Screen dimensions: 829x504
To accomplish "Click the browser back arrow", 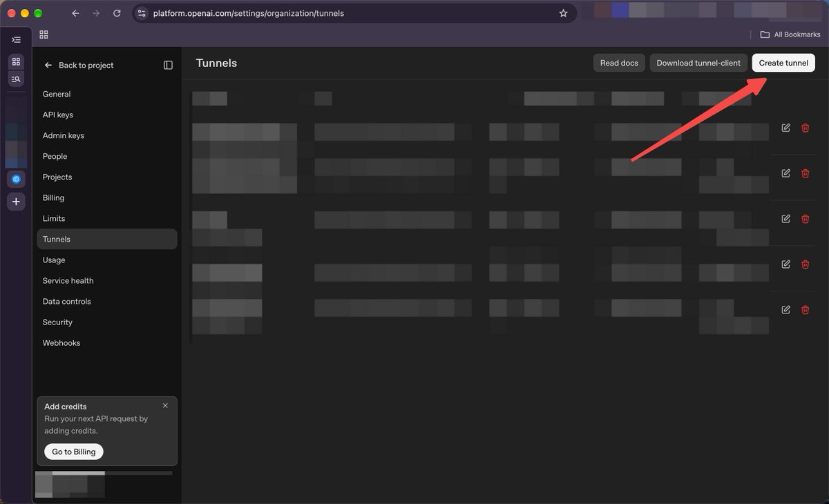I will point(75,13).
